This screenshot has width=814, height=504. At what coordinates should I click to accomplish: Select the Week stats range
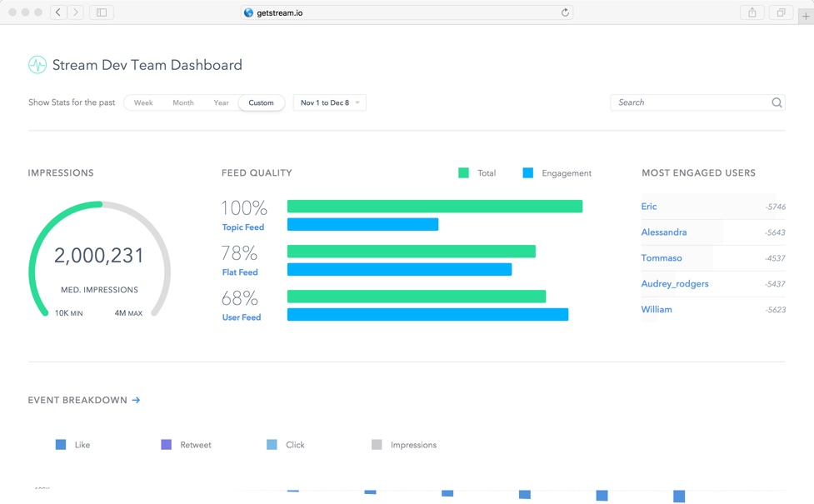click(143, 102)
